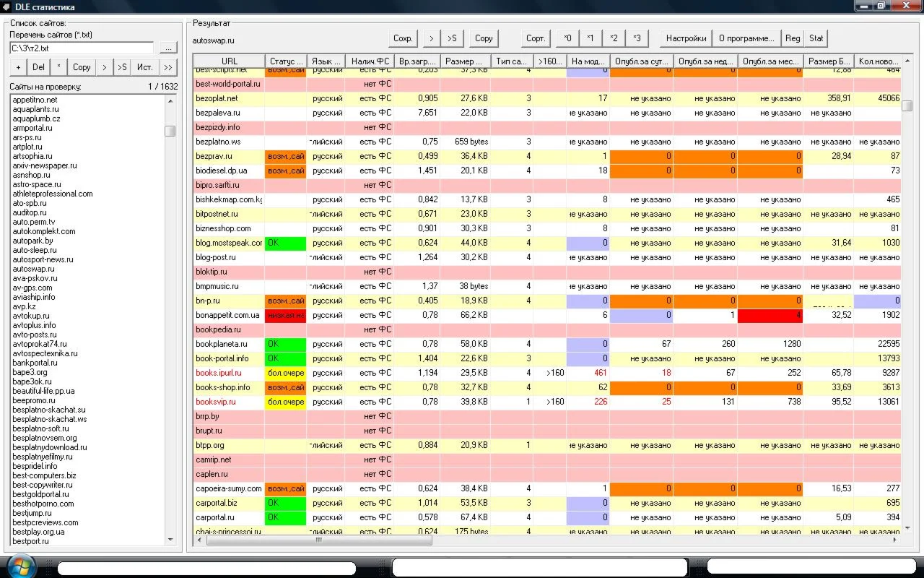Screen dimensions: 924x578
Task: Click the 'Статус' column header
Action: [x=286, y=61]
